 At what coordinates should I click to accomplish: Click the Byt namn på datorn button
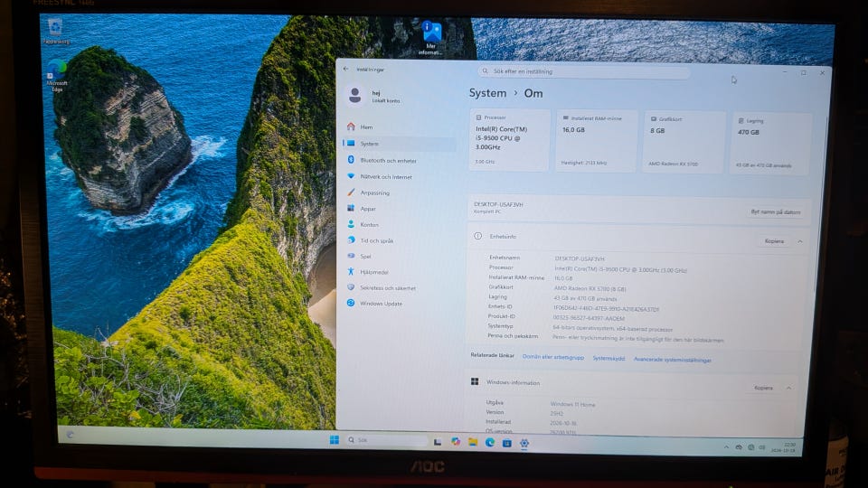(x=775, y=211)
